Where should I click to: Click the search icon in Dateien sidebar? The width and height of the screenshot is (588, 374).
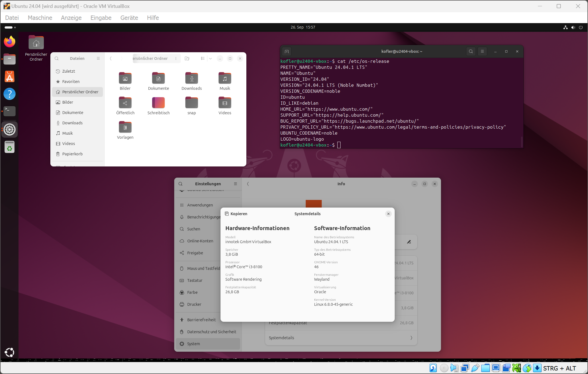click(57, 58)
